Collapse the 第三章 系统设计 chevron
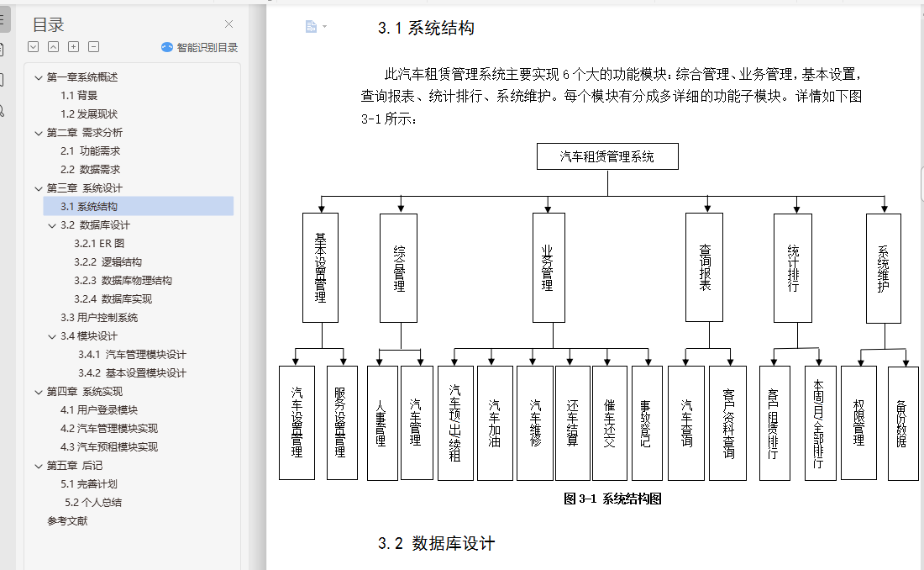 tap(39, 188)
